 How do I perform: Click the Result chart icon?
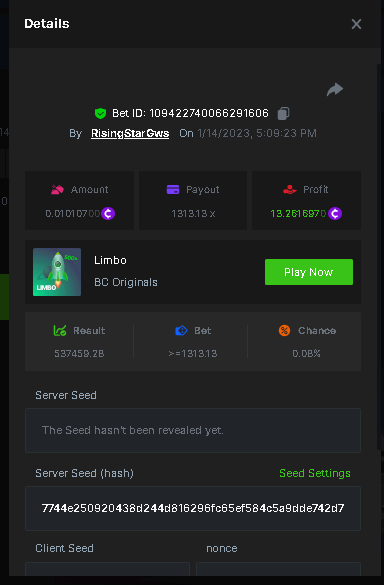coord(60,331)
